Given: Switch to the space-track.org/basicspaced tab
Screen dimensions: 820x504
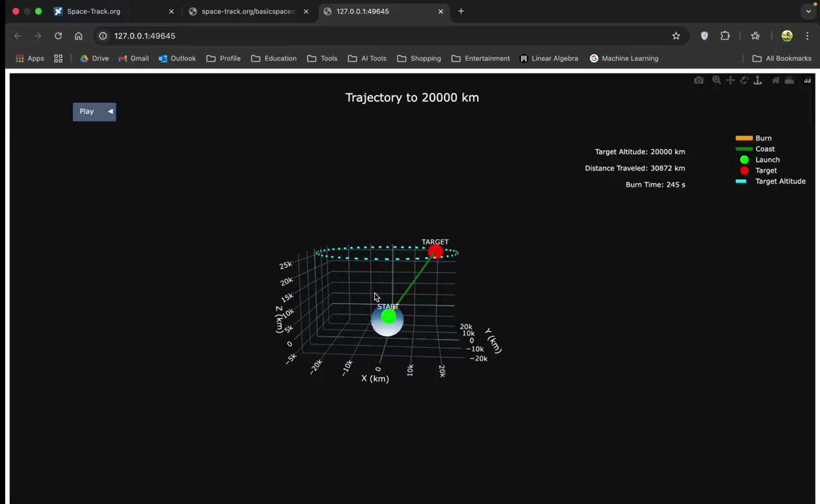Looking at the screenshot, I should [248, 11].
